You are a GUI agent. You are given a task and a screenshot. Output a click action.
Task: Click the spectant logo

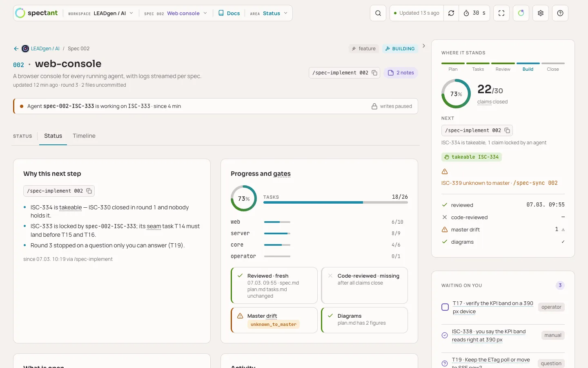[x=36, y=13]
